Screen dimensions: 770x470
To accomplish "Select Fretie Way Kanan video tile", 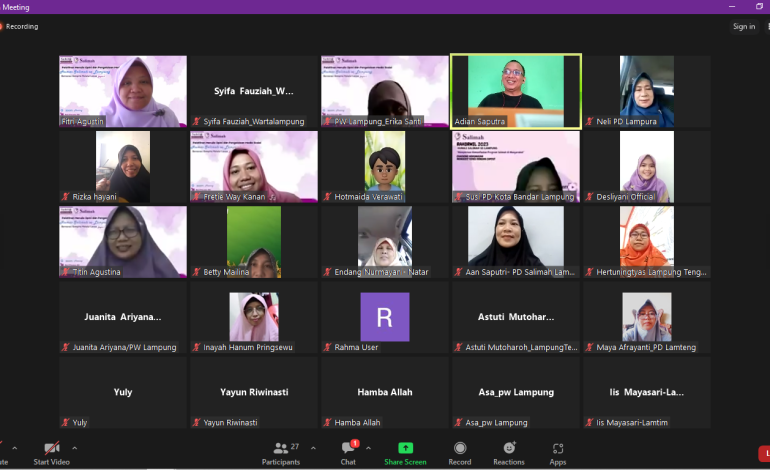I will point(254,166).
